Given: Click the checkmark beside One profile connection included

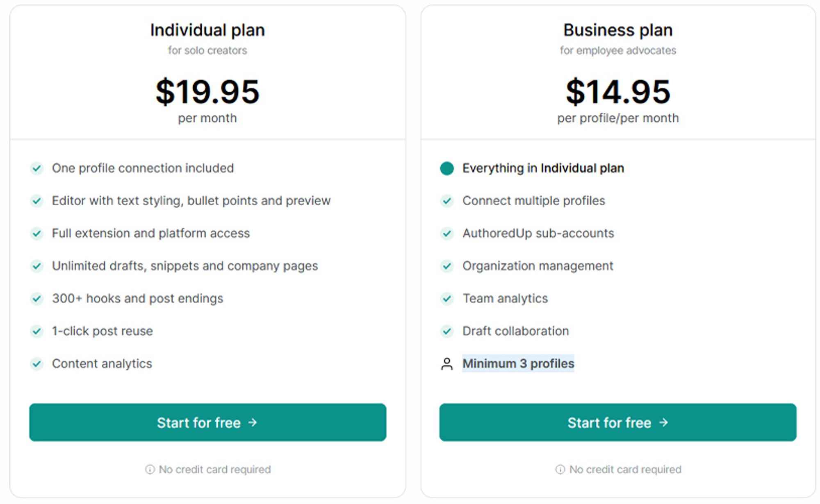Looking at the screenshot, I should 37,168.
